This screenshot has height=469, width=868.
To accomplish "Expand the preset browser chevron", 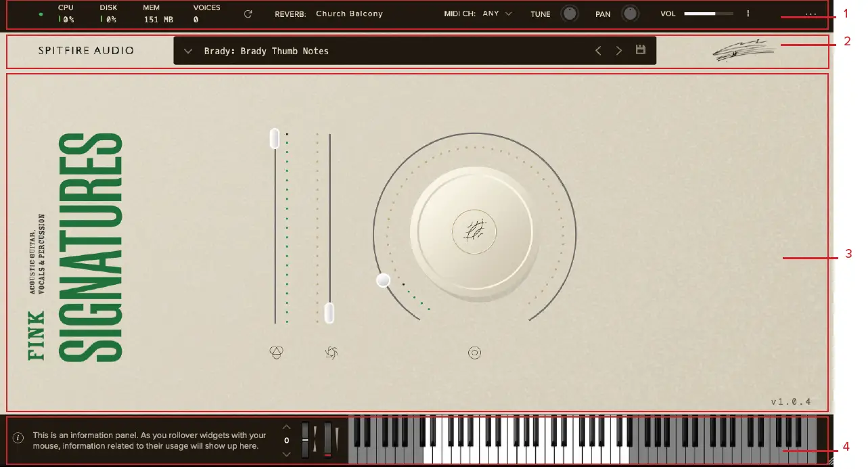I will (188, 51).
